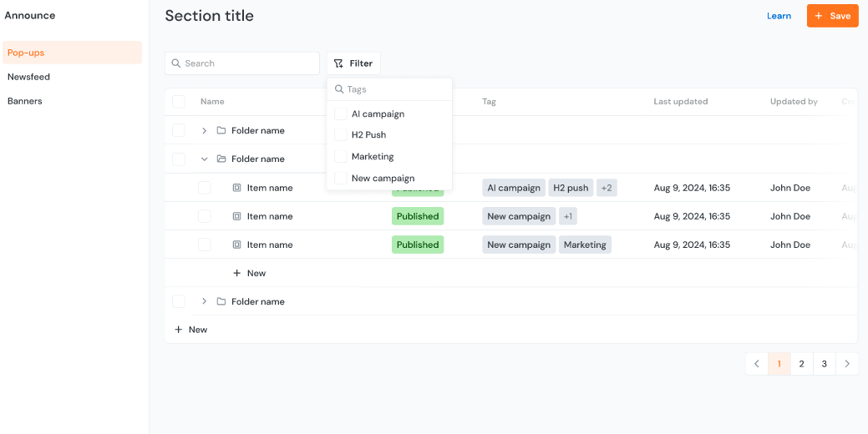Image resolution: width=868 pixels, height=434 pixels.
Task: Tick the select-all checkbox in table header
Action: 179,102
